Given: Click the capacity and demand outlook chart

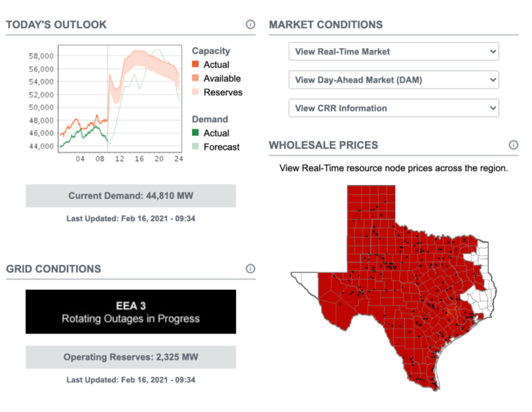Looking at the screenshot, I should coord(120,99).
